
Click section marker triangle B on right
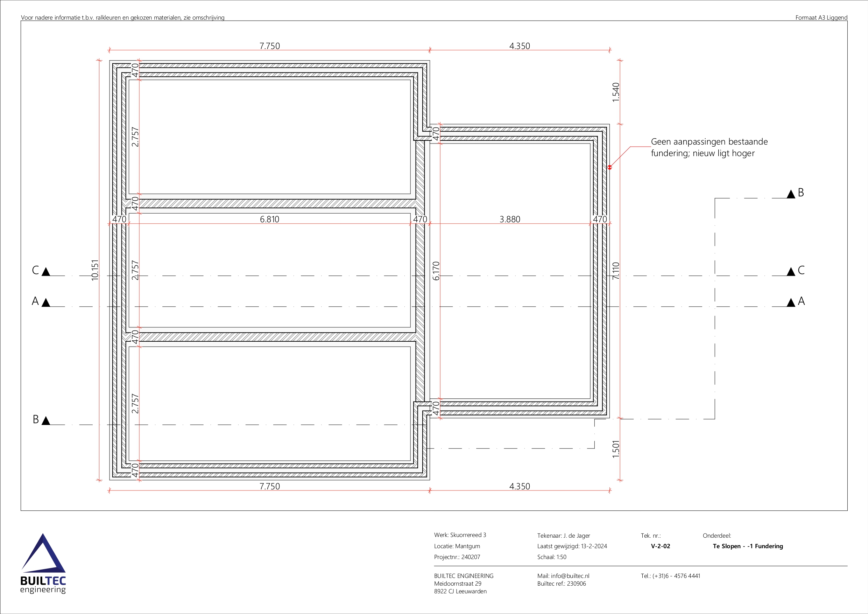pyautogui.click(x=793, y=195)
